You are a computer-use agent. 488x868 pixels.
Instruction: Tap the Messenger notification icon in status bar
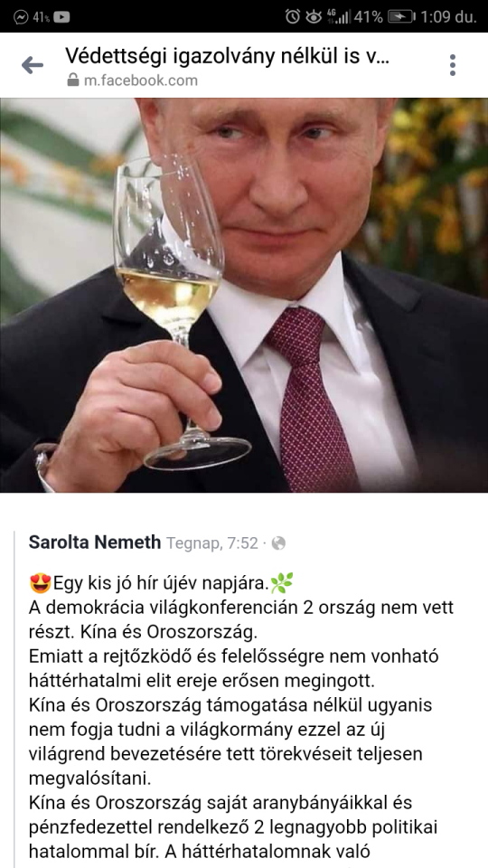21,17
